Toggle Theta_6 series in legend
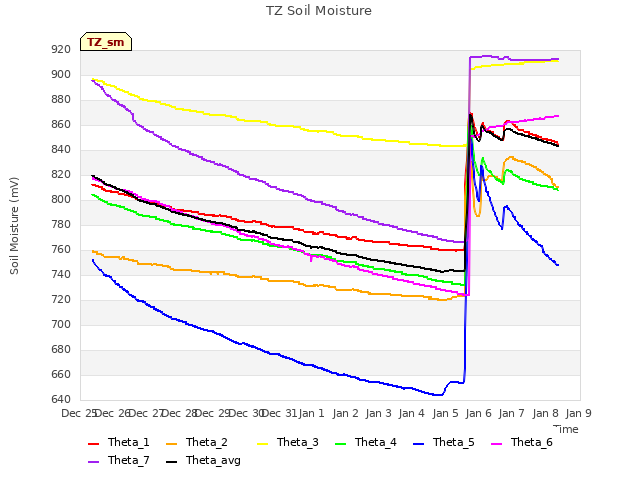 pos(522,442)
